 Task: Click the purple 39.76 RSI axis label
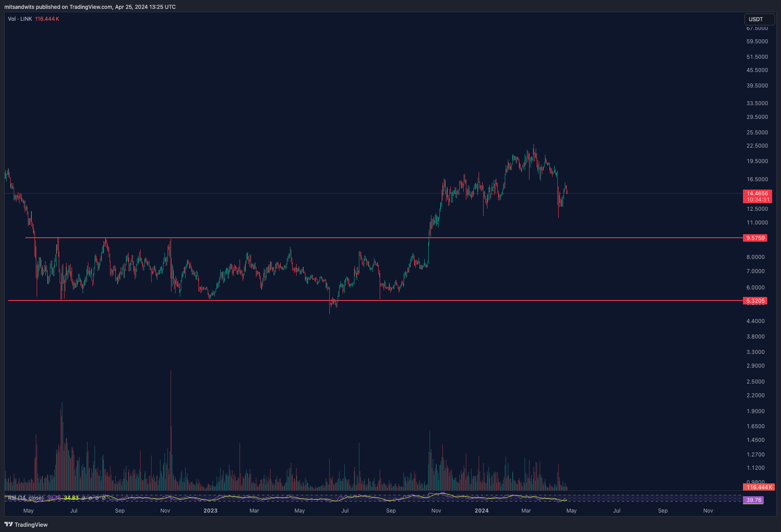click(x=754, y=500)
